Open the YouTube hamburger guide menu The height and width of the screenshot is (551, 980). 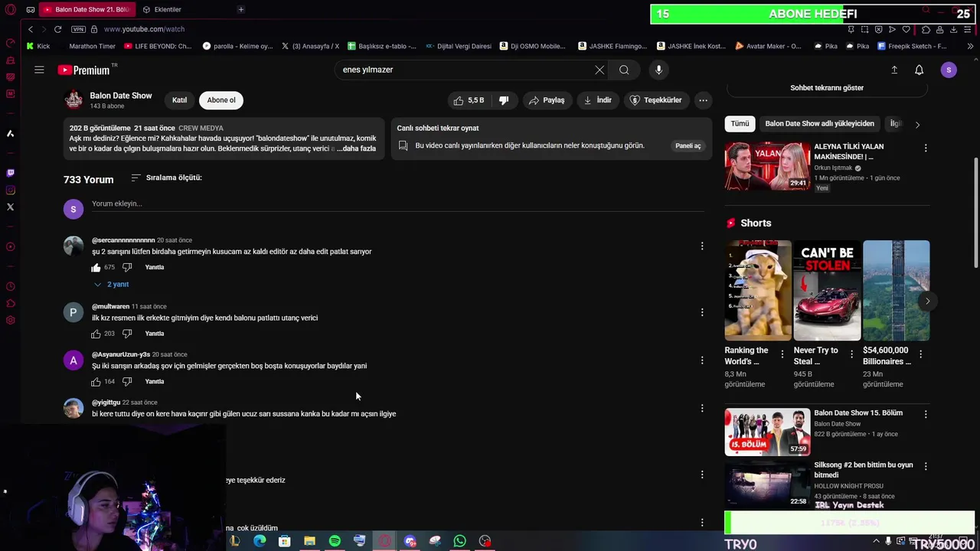tap(39, 70)
